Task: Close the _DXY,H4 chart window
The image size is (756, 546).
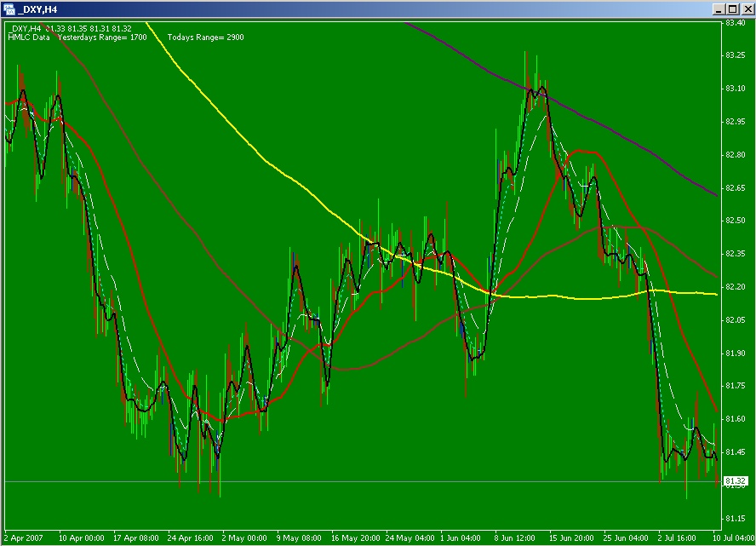Action: [x=746, y=9]
